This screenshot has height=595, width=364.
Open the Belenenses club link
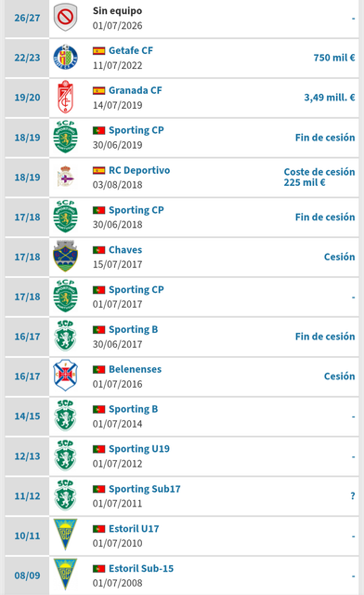(x=135, y=369)
